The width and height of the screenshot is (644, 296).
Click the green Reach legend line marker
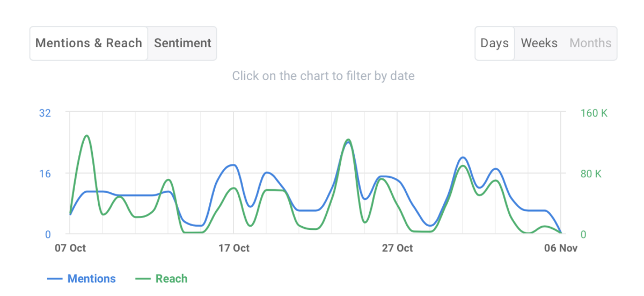pos(143,279)
